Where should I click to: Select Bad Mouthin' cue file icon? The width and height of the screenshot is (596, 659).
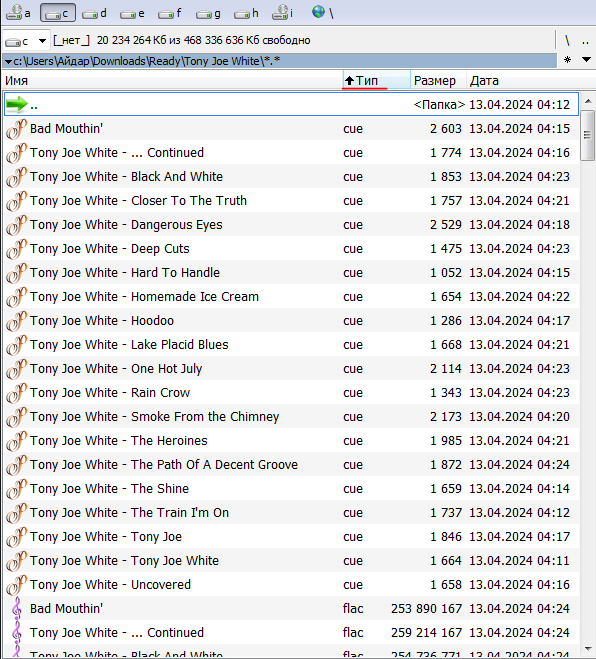16,129
